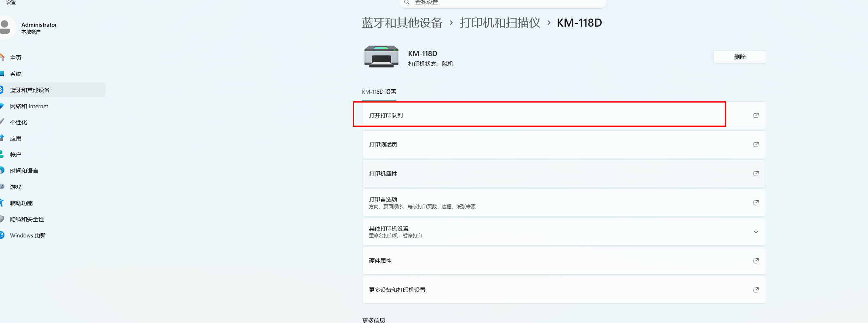The width and height of the screenshot is (868, 323).
Task: Click external-link icon for 打印首选项
Action: pyautogui.click(x=756, y=203)
